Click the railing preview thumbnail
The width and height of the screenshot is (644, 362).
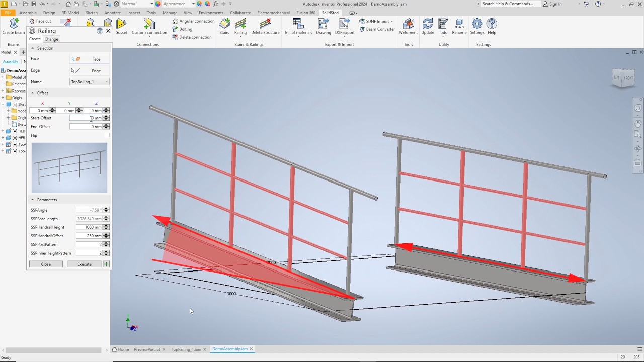[x=69, y=168]
